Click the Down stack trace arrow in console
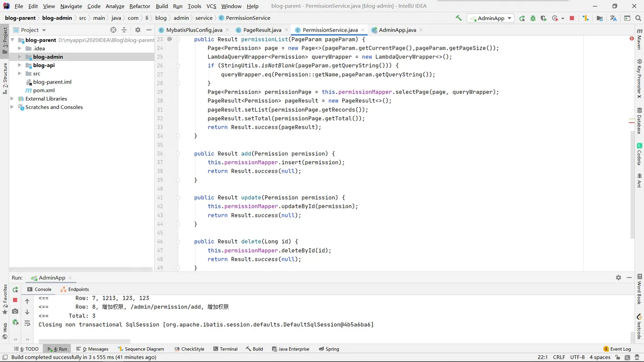 (x=27, y=312)
